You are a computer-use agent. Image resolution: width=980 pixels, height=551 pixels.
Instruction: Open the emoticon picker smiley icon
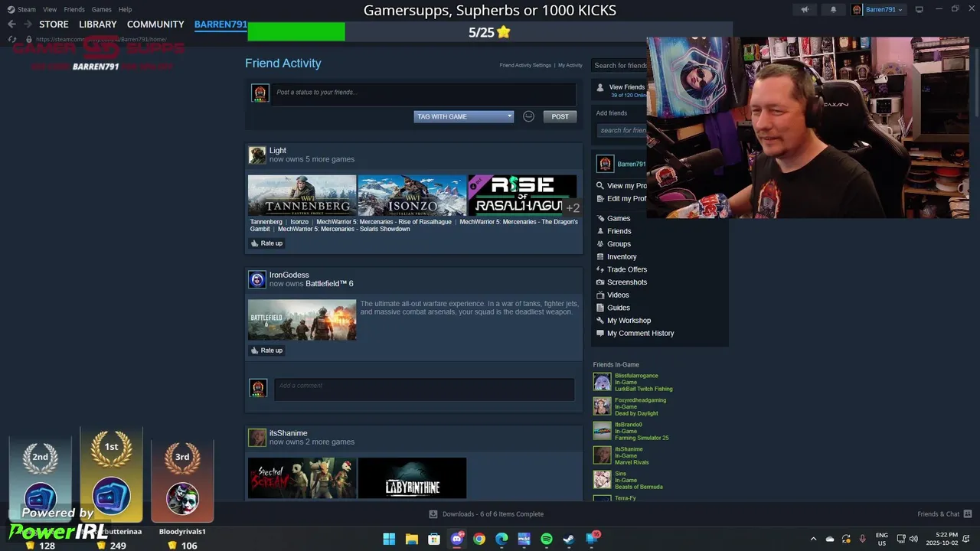528,116
